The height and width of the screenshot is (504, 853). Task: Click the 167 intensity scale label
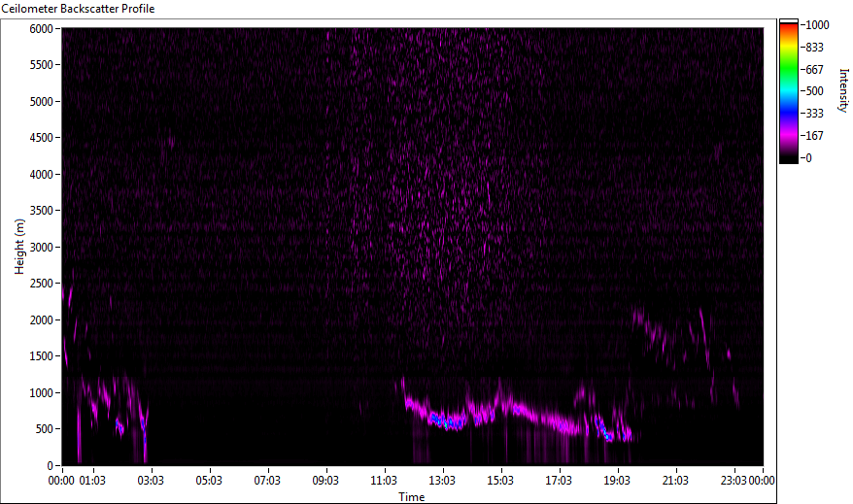814,136
